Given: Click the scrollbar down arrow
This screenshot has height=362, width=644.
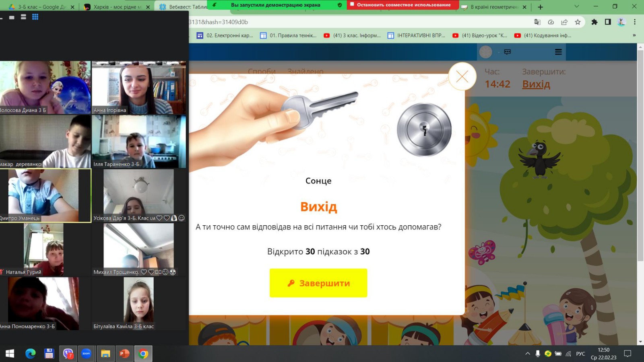Looking at the screenshot, I should [x=640, y=341].
